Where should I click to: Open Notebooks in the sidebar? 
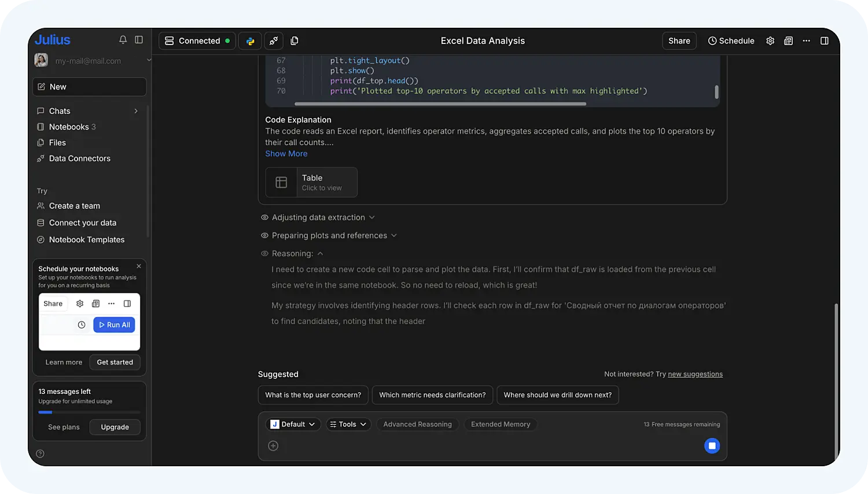pos(69,127)
